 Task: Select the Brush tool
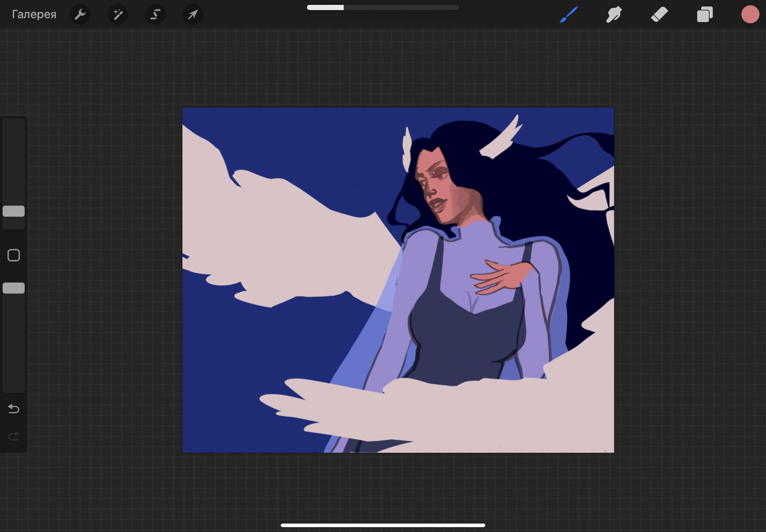569,14
